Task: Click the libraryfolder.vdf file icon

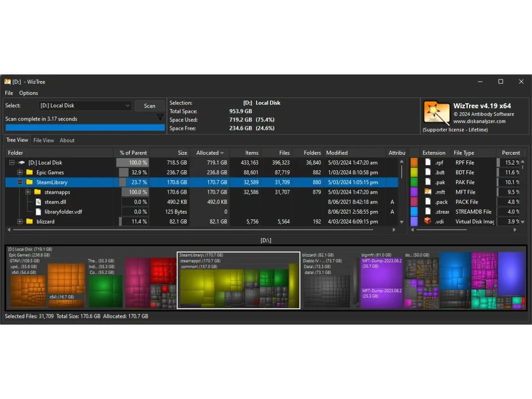Action: (x=38, y=212)
